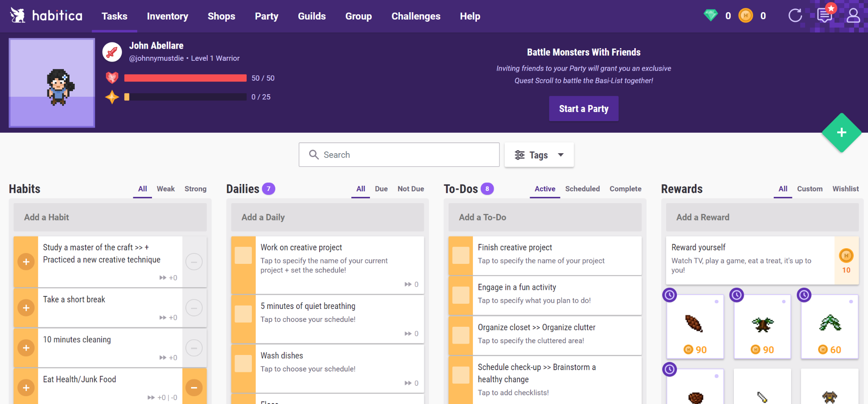Click the green plus create-task button

(842, 132)
